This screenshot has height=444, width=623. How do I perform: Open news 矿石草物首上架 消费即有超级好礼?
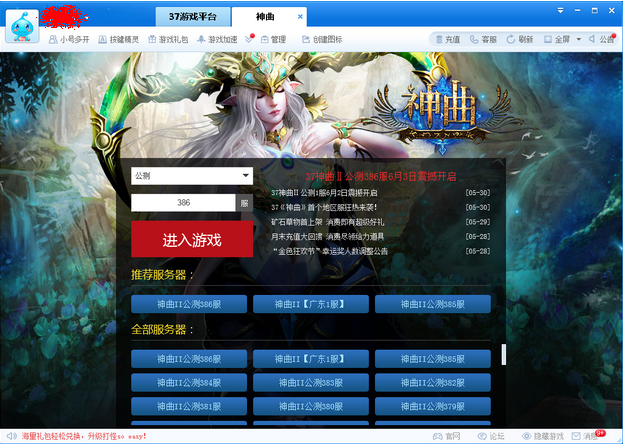pos(328,222)
